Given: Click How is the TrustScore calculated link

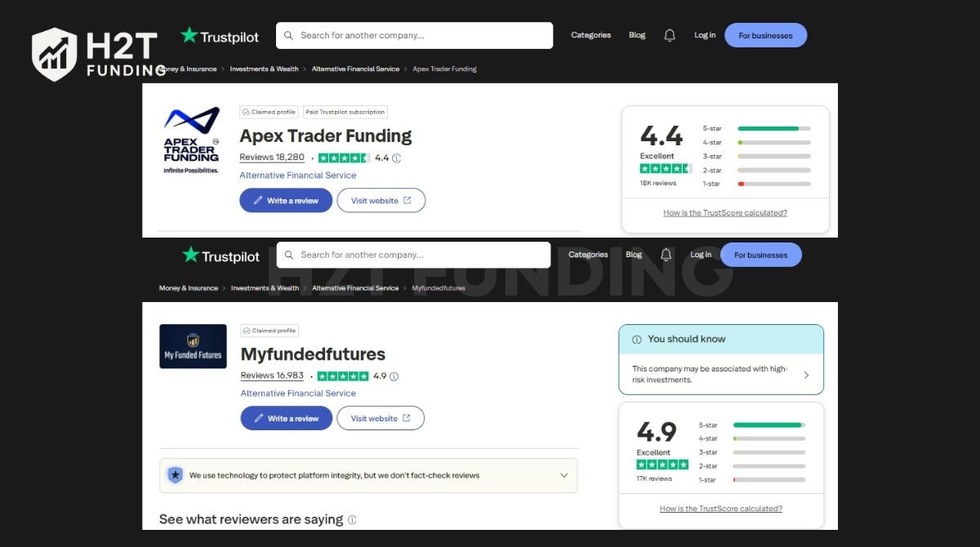Looking at the screenshot, I should click(725, 212).
